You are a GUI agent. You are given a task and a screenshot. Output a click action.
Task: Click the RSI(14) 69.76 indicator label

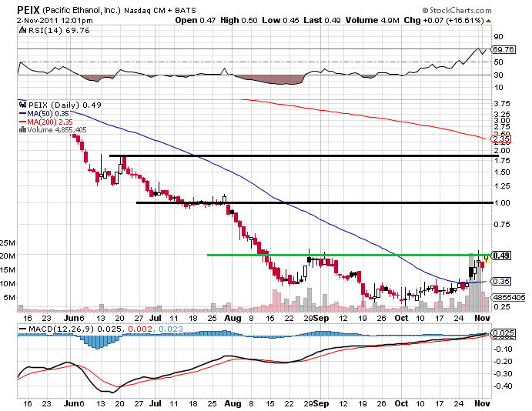coord(59,31)
